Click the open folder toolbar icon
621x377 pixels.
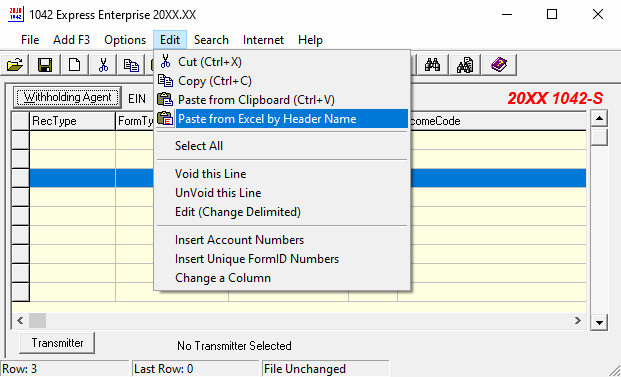pyautogui.click(x=15, y=65)
